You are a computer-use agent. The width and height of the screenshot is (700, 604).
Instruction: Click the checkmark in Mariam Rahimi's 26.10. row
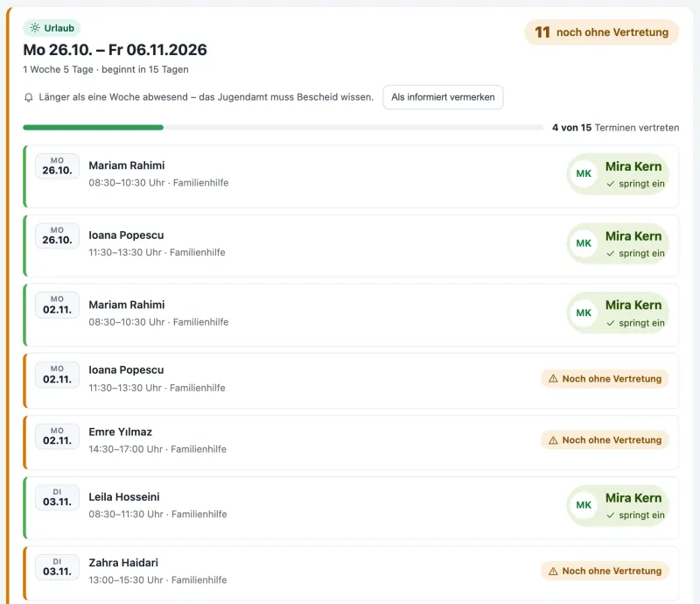pyautogui.click(x=610, y=184)
